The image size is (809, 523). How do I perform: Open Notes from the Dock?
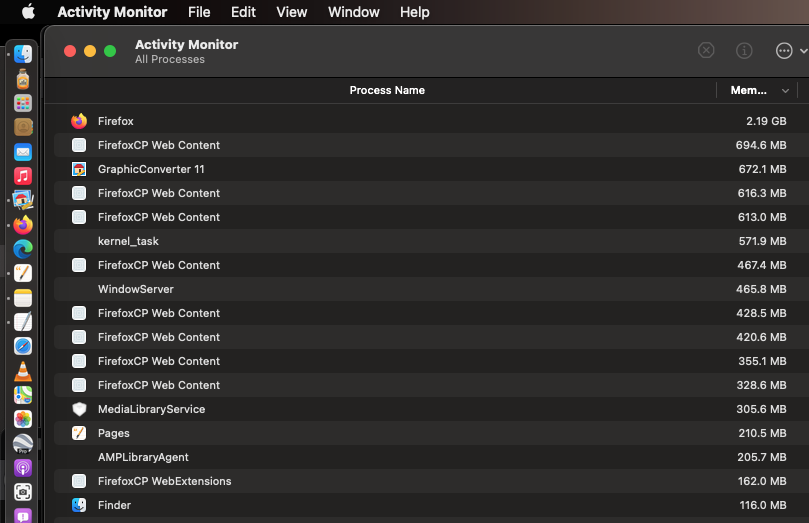pos(23,298)
